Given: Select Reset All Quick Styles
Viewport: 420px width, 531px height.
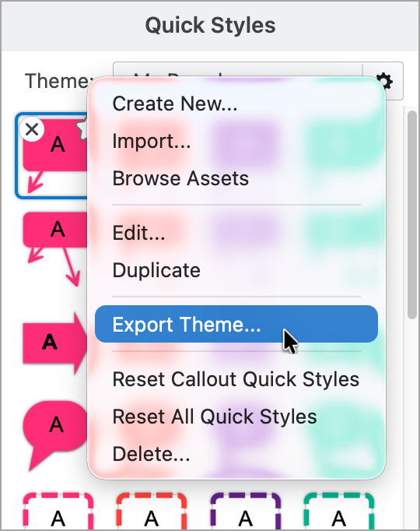Looking at the screenshot, I should click(236, 417).
